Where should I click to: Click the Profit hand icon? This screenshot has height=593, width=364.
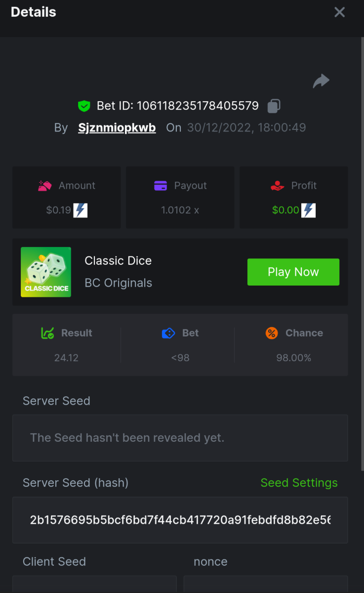point(278,186)
